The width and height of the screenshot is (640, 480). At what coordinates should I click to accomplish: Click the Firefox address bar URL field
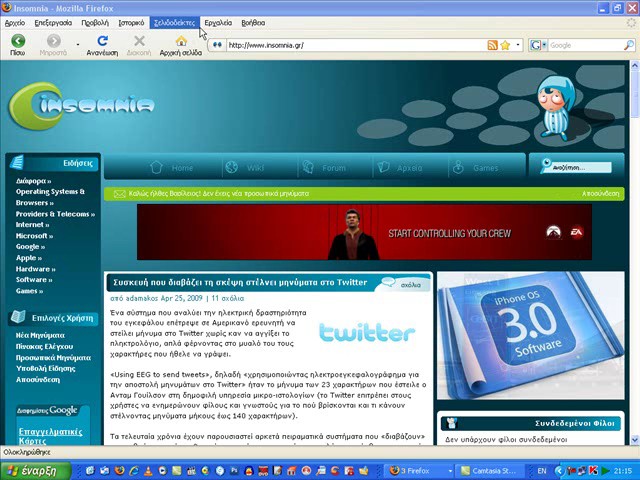(x=355, y=45)
